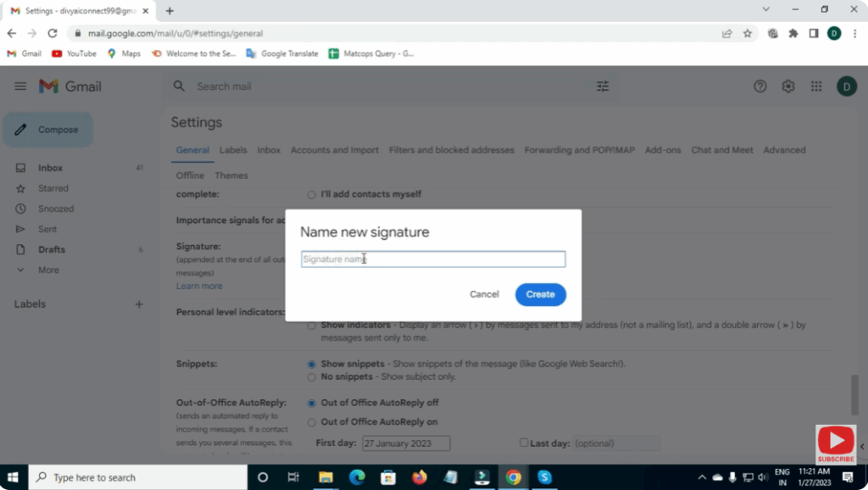Image resolution: width=868 pixels, height=490 pixels.
Task: Reload the page using the refresh icon
Action: click(x=53, y=33)
